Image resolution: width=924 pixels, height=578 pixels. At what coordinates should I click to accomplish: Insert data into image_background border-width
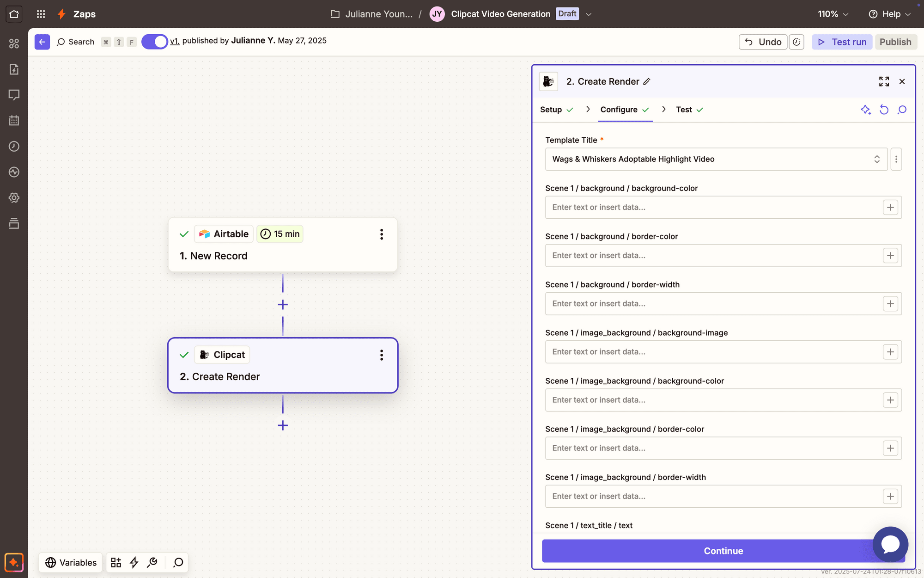[890, 496]
